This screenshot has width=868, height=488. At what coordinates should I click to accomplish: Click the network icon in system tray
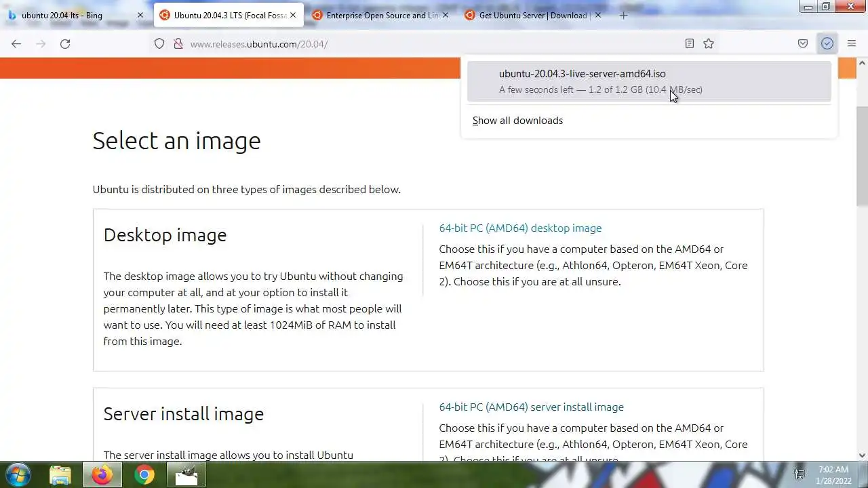click(x=800, y=474)
